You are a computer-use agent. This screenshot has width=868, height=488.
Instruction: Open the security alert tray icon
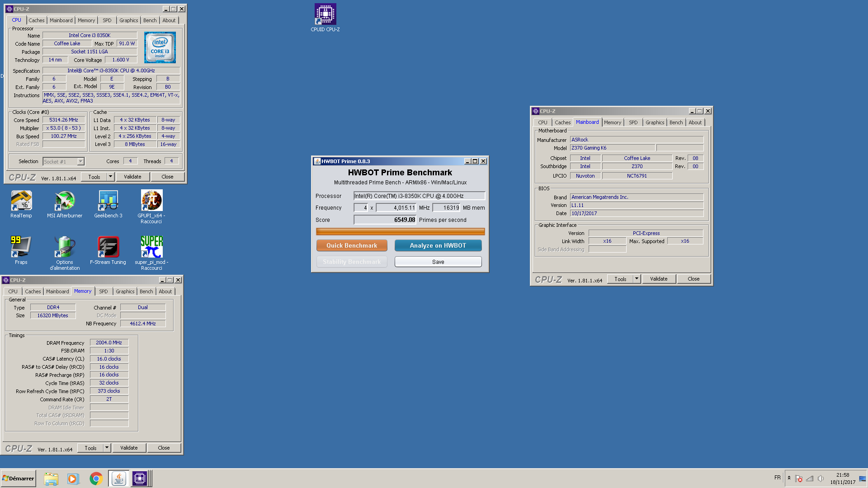click(x=799, y=479)
